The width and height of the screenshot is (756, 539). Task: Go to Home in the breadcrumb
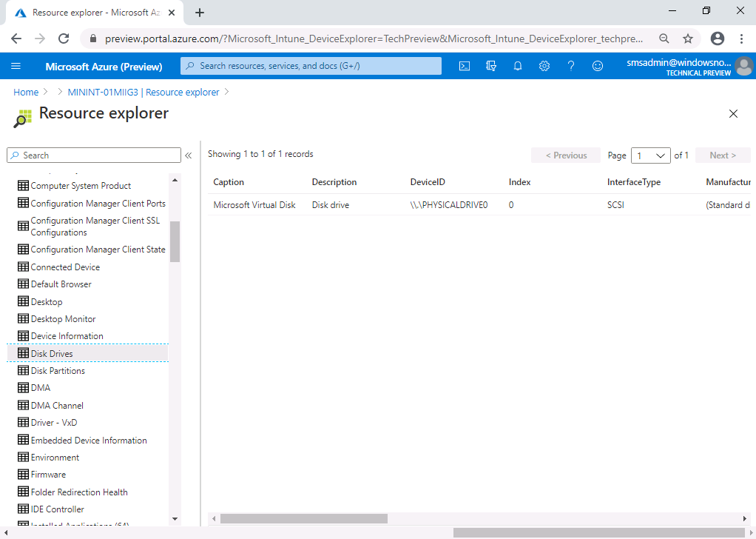(26, 92)
